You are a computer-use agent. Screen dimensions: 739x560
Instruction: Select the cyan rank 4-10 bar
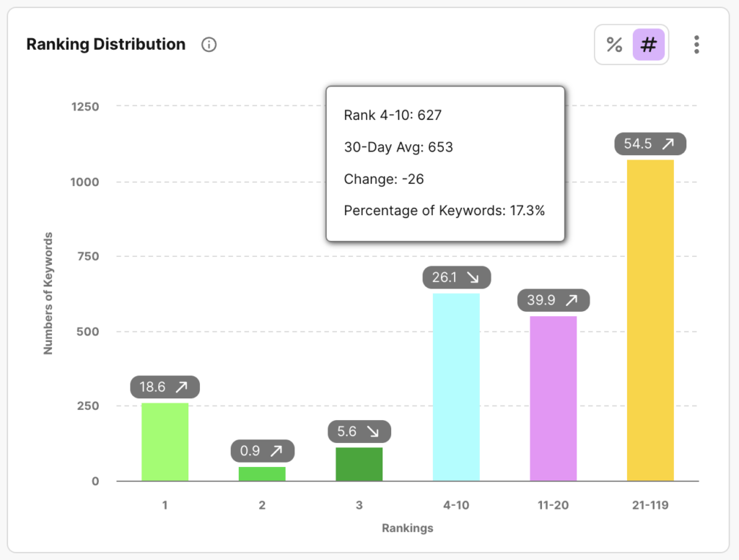(456, 387)
